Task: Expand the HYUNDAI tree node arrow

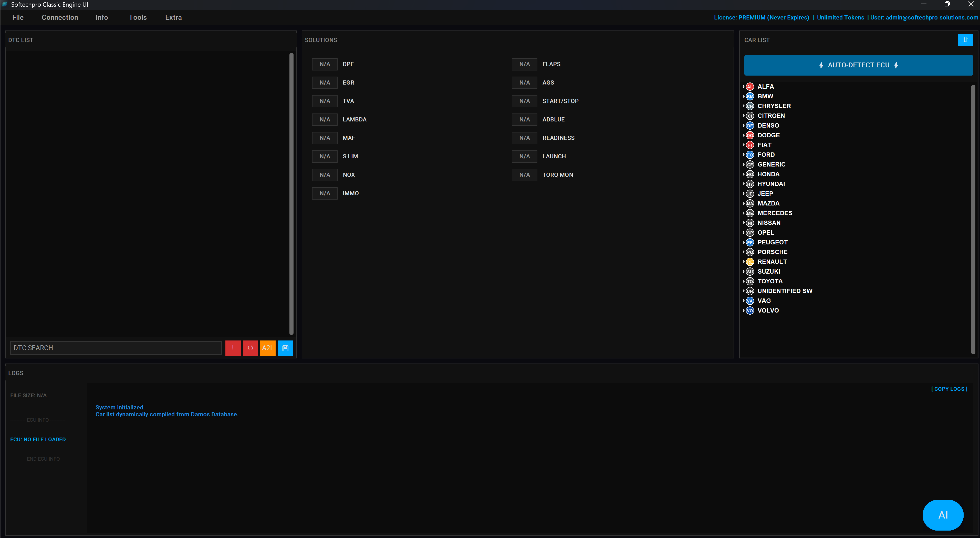Action: pos(744,184)
